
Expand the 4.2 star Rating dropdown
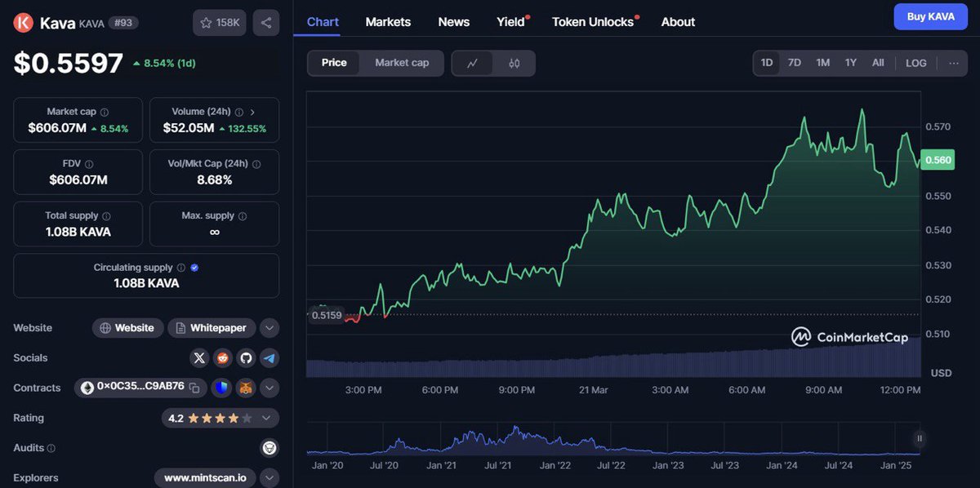pos(266,418)
